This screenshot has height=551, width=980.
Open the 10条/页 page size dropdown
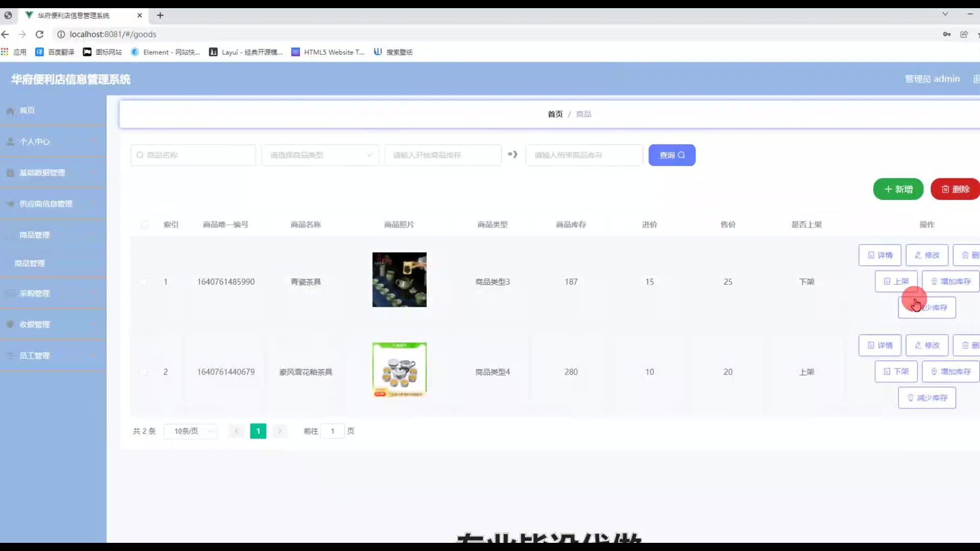click(x=190, y=431)
